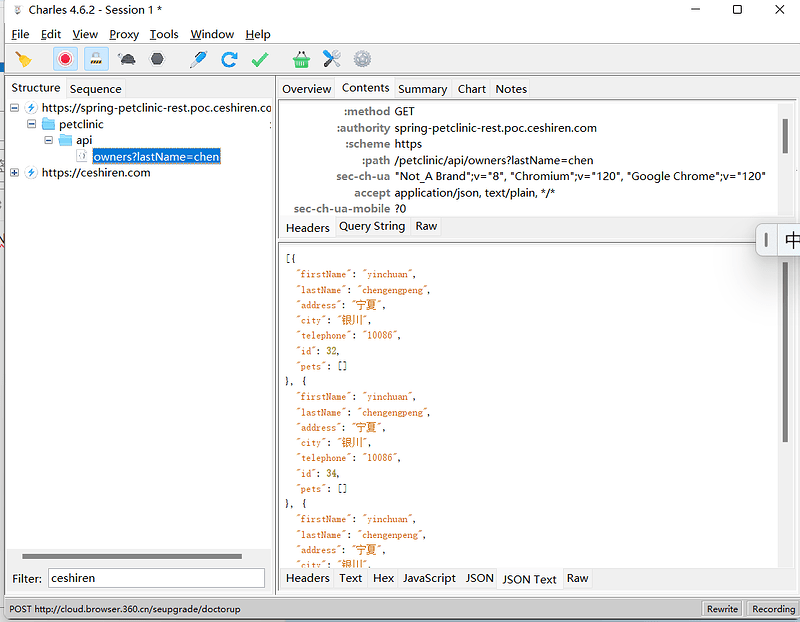Viewport: 800px width, 622px height.
Task: Toggle throttling with the turtle icon
Action: tap(127, 59)
